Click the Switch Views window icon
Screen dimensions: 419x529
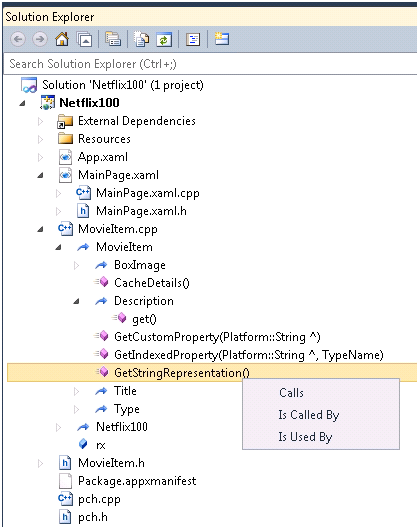tap(84, 39)
